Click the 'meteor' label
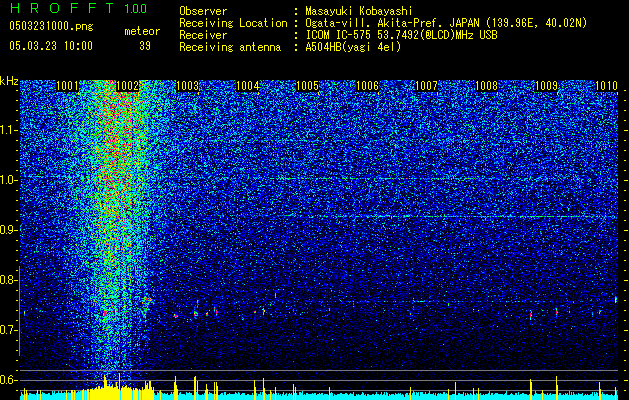Image resolution: width=629 pixels, height=400 pixels. pos(142,31)
